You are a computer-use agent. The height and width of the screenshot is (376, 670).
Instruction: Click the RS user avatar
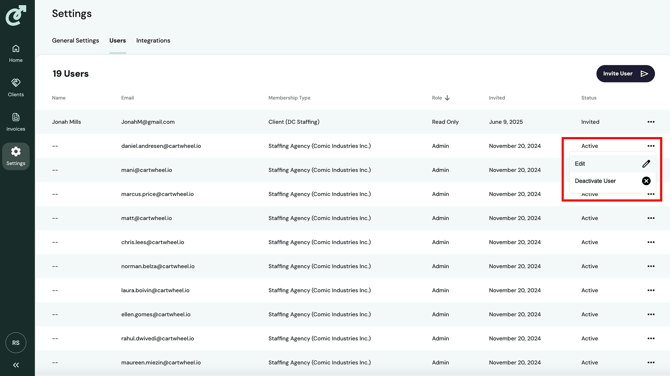[16, 343]
